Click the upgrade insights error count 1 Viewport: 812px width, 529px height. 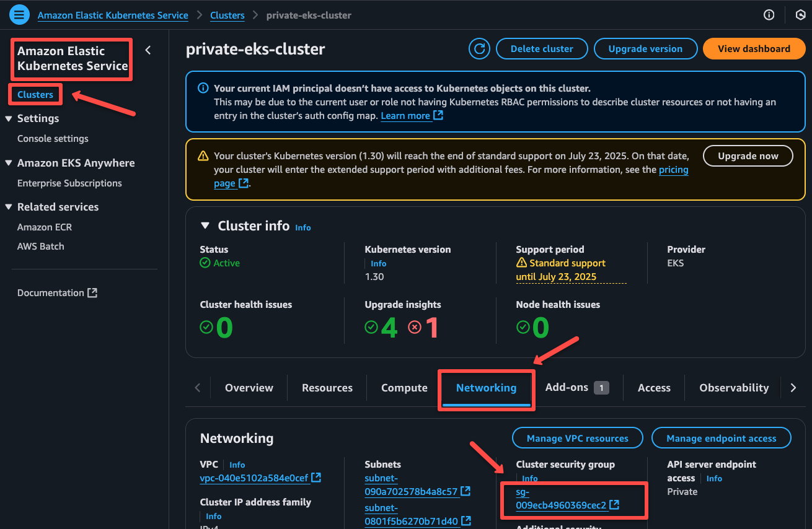[431, 328]
